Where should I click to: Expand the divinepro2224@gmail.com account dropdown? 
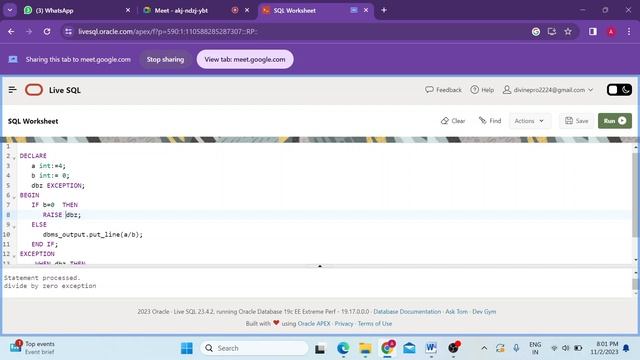548,90
